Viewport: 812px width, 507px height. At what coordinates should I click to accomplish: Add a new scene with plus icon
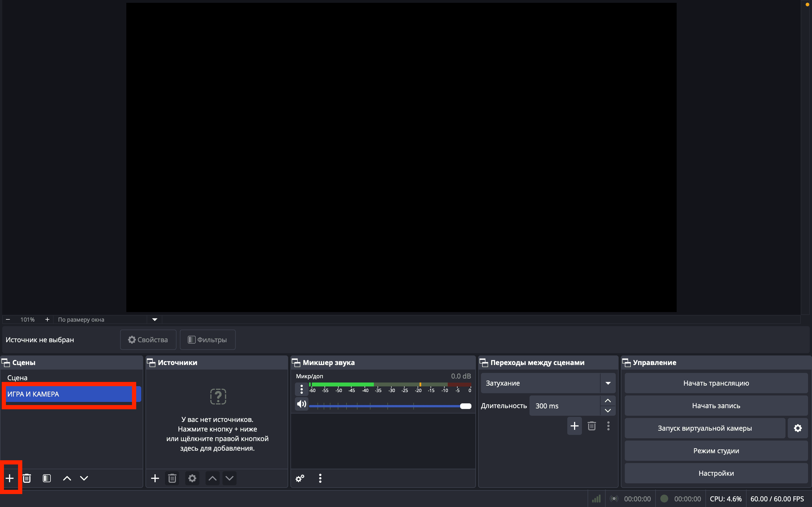[10, 478]
